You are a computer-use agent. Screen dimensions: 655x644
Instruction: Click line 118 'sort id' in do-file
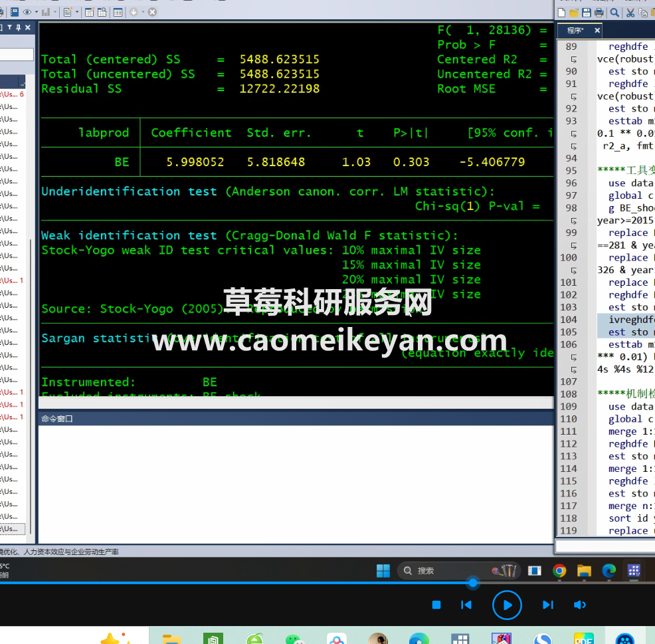click(x=631, y=518)
